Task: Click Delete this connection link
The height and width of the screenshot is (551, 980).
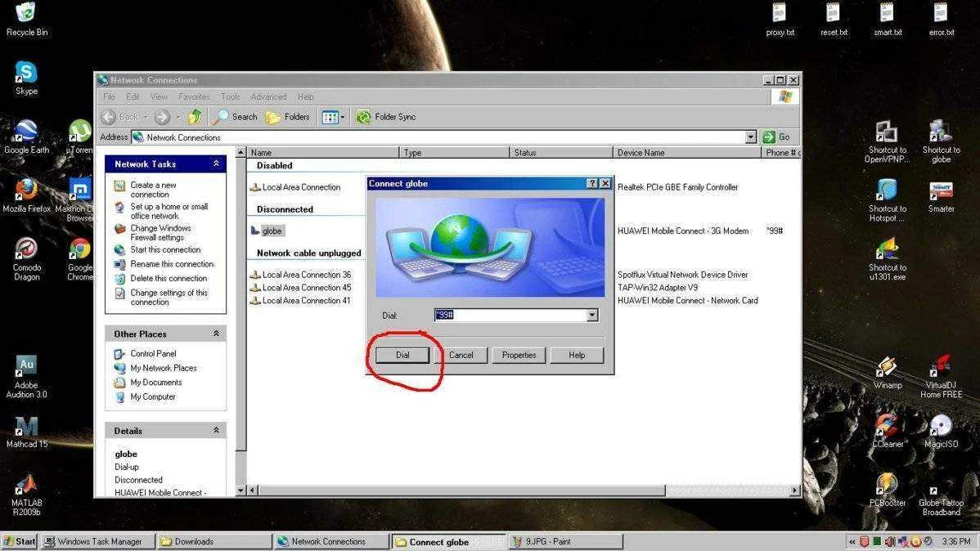Action: (169, 279)
